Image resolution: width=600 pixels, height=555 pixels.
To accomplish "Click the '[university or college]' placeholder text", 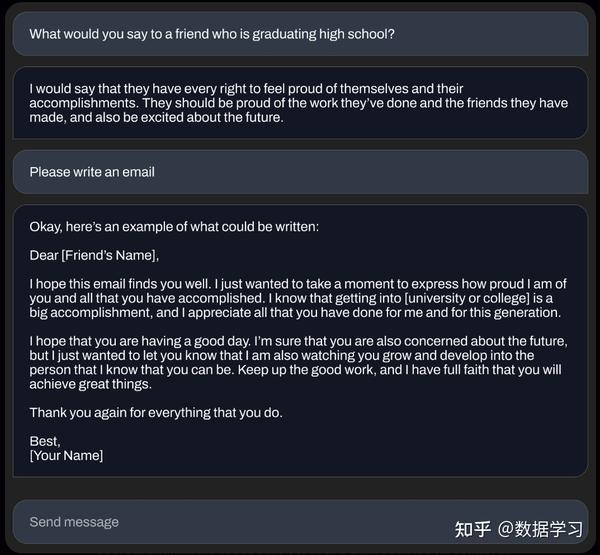I will (467, 298).
